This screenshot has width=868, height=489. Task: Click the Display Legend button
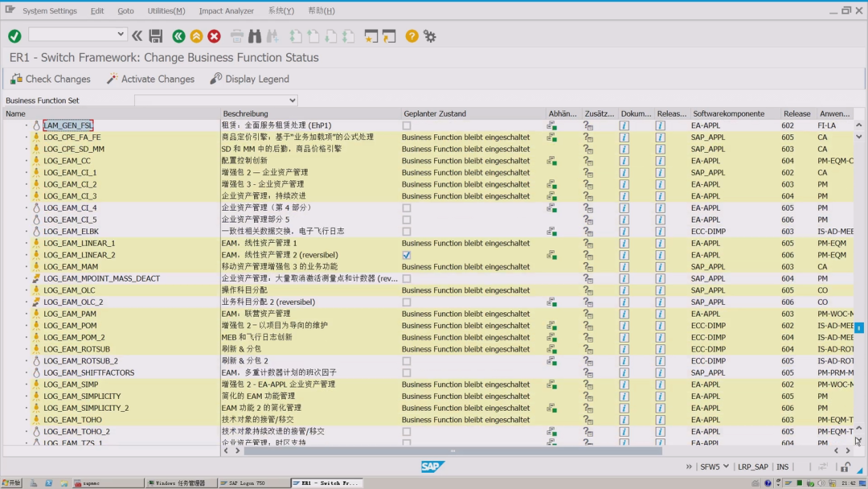click(x=250, y=79)
